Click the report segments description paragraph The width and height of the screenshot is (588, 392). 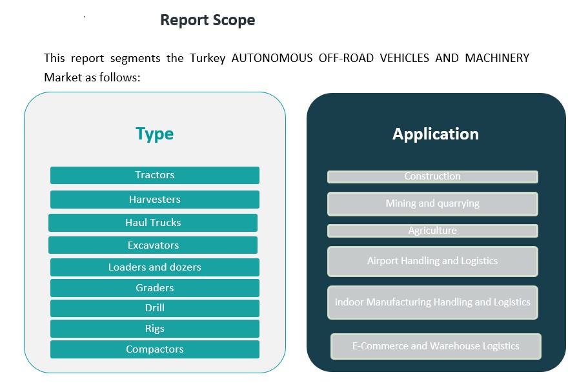(286, 67)
